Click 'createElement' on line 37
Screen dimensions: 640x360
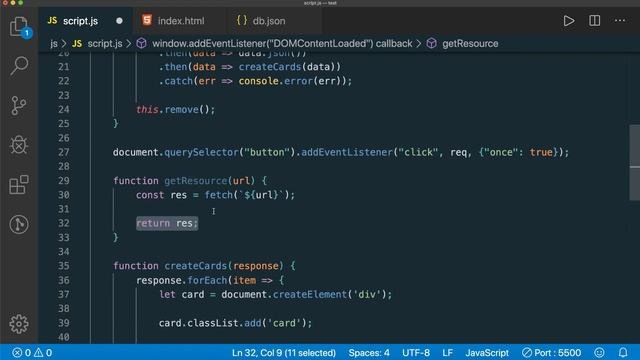(309, 294)
